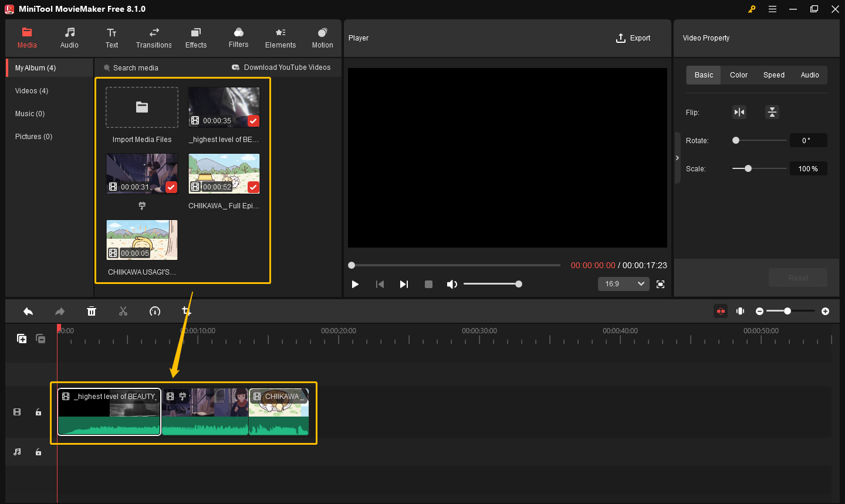Select the 00:00:31 video thumbnail
The width and height of the screenshot is (845, 504).
coord(142,174)
